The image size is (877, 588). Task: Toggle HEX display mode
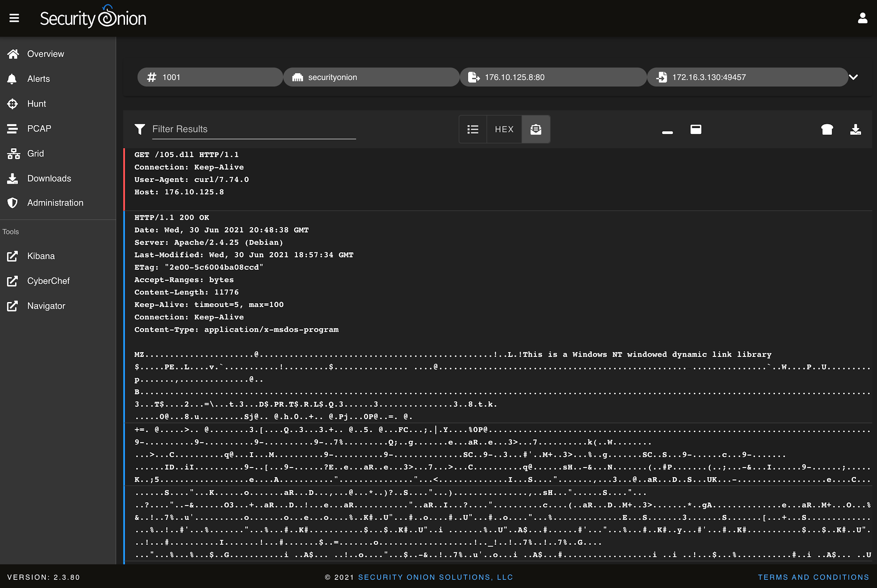(x=504, y=129)
